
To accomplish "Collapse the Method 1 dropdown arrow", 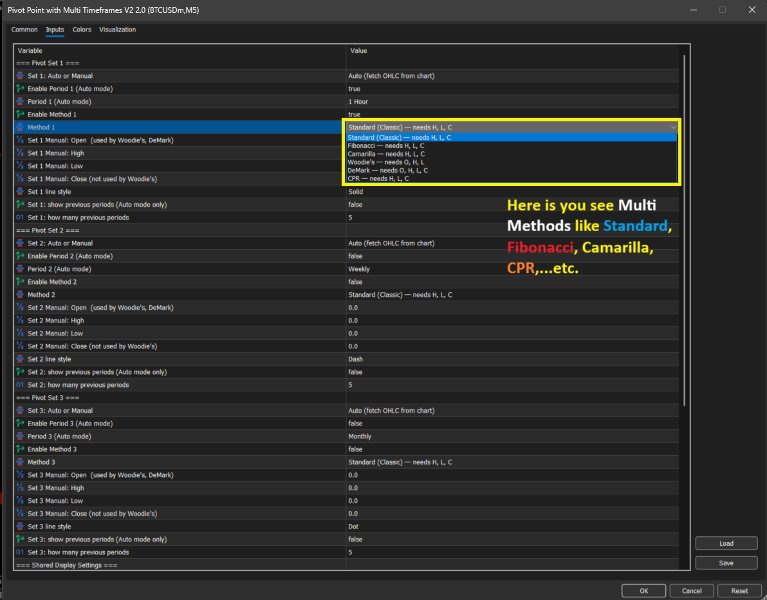I will pyautogui.click(x=673, y=127).
